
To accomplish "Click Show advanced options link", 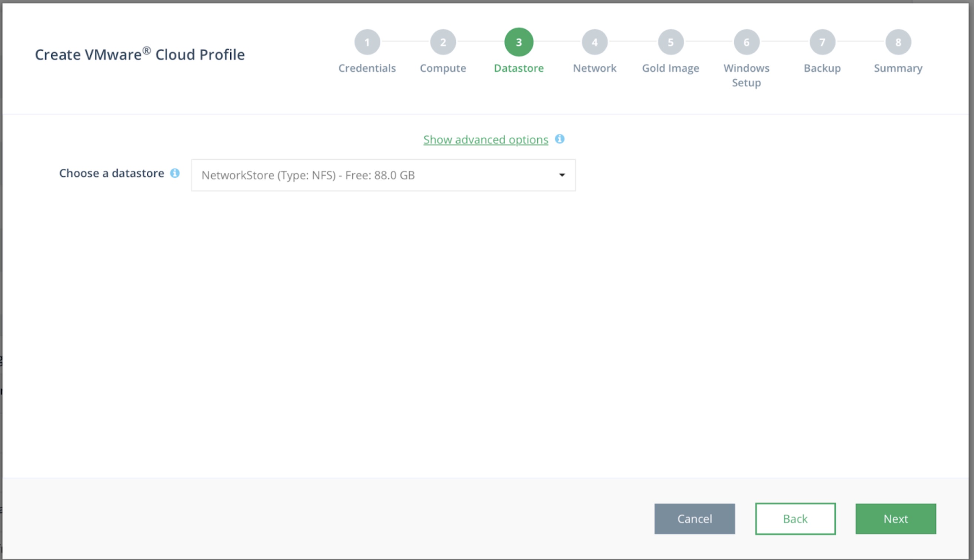I will point(485,140).
